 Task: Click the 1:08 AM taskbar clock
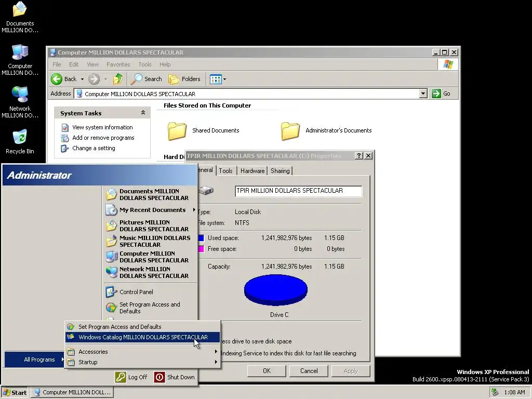click(514, 393)
